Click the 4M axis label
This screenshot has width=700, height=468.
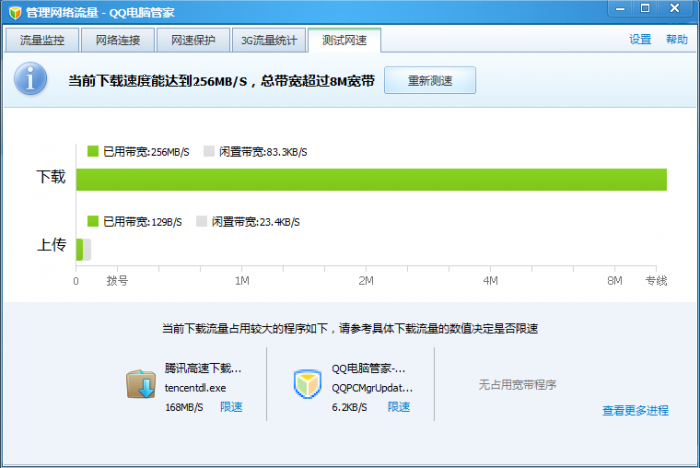coord(490,281)
